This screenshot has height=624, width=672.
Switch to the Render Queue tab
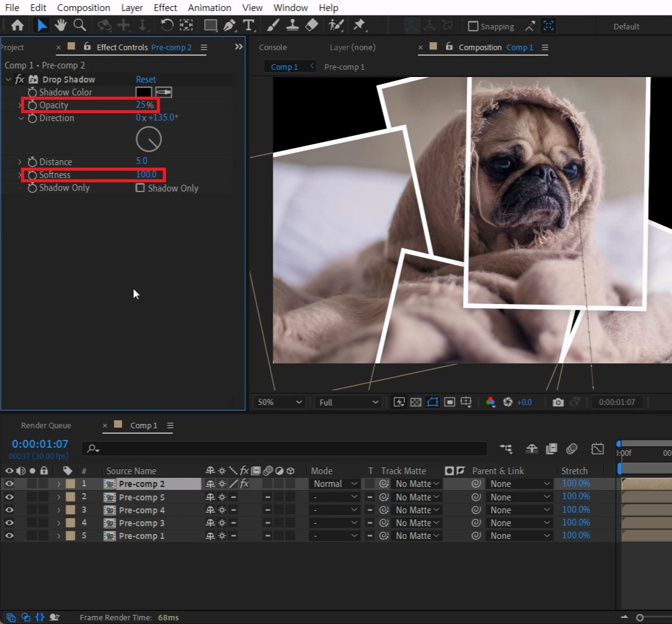tap(46, 425)
